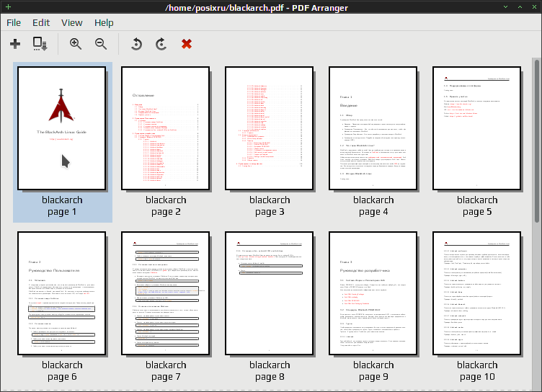Select blackarch page 6 thumbnail
The width and height of the screenshot is (542, 392).
62,293
